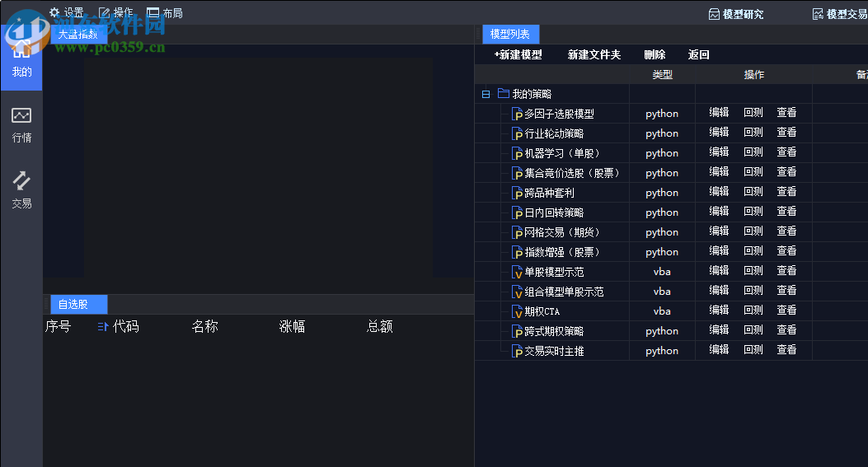Click 回测 for 行业轮动策略
The width and height of the screenshot is (868, 467).
(x=753, y=133)
